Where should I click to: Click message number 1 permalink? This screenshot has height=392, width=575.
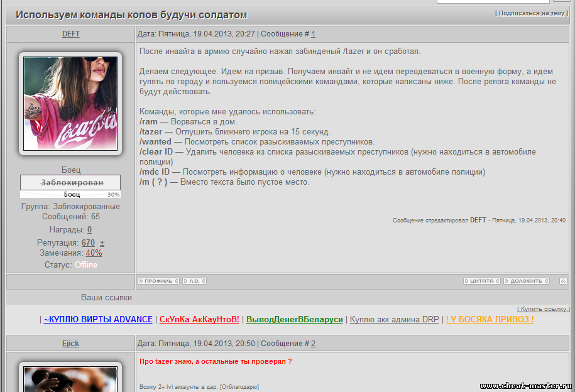314,34
